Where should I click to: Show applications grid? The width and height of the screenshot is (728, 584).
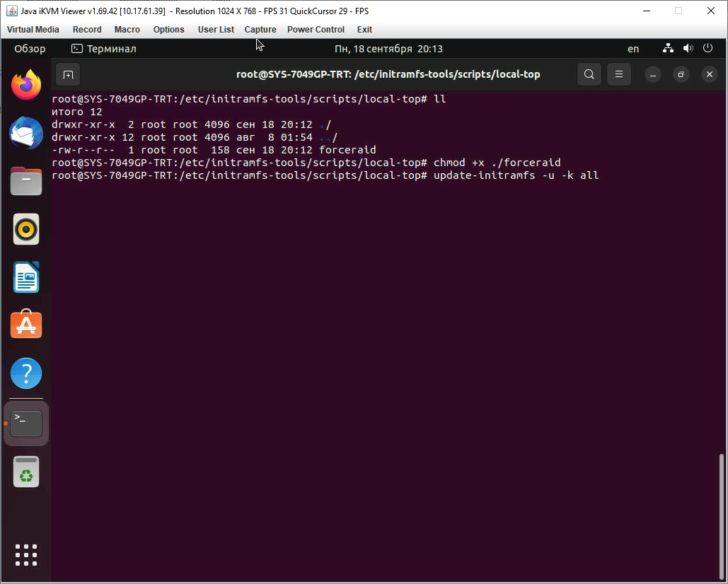tap(26, 555)
